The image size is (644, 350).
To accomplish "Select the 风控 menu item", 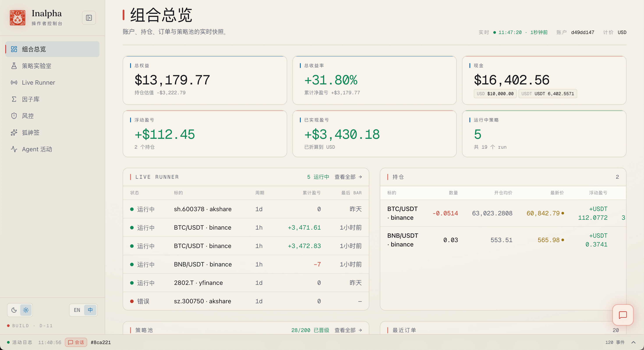I will tap(52, 116).
